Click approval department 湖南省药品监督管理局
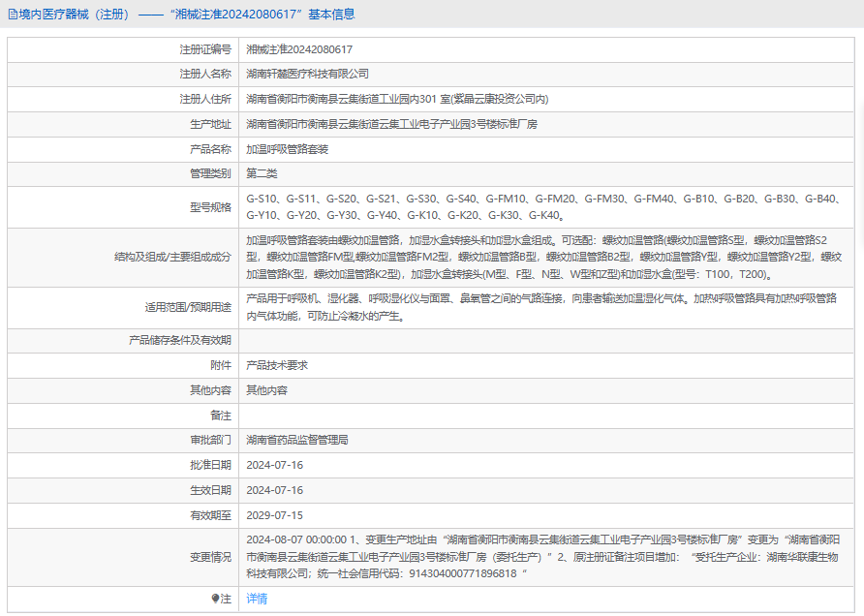864x616 pixels. tap(297, 440)
